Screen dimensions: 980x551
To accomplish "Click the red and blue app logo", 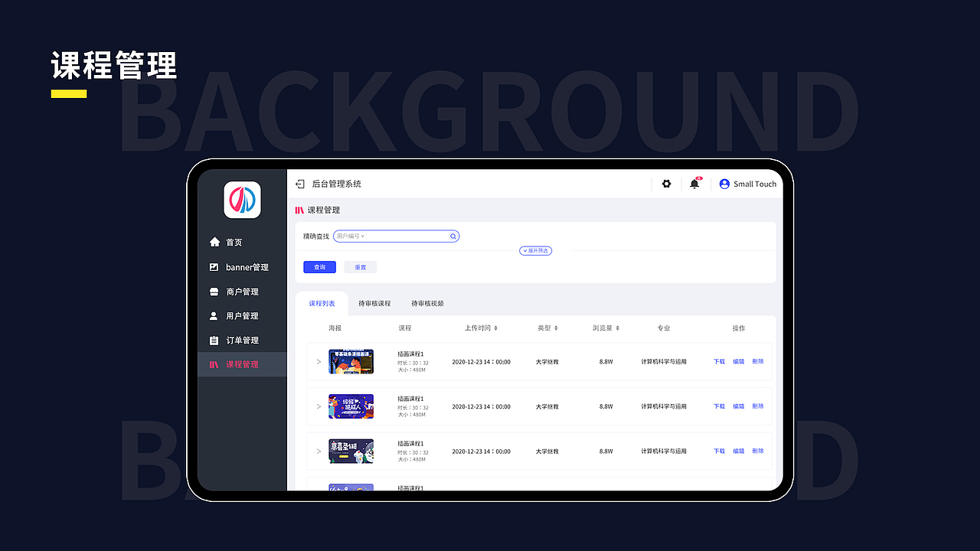I will 242,200.
